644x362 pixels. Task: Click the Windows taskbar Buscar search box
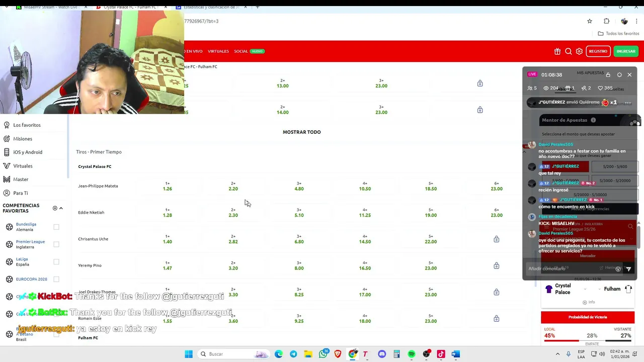pyautogui.click(x=233, y=354)
